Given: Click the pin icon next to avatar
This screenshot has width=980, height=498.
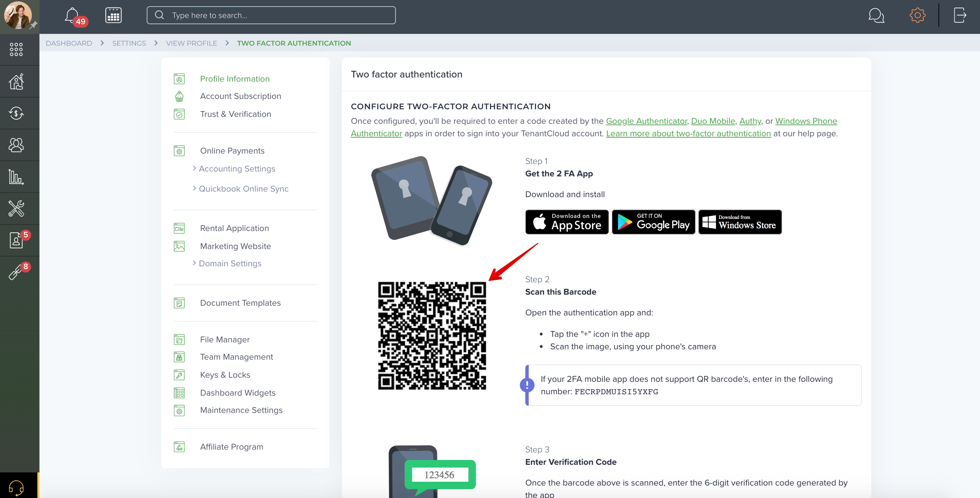Looking at the screenshot, I should pos(34,26).
